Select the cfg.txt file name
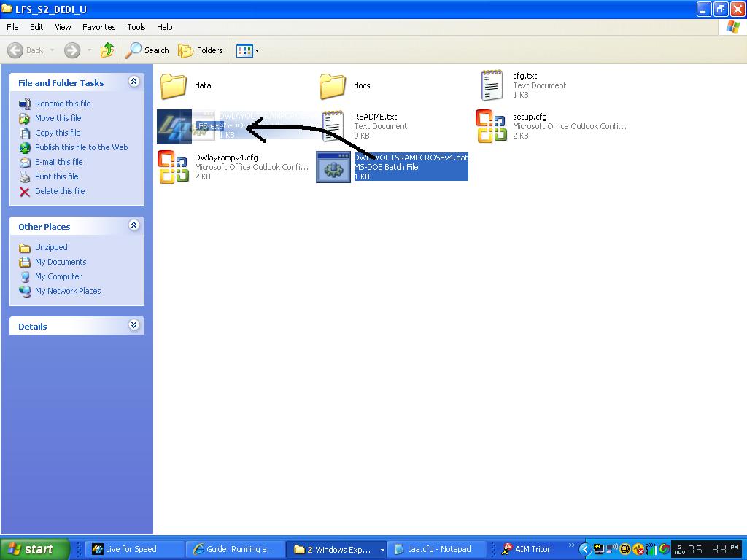Image resolution: width=747 pixels, height=560 pixels. (525, 76)
